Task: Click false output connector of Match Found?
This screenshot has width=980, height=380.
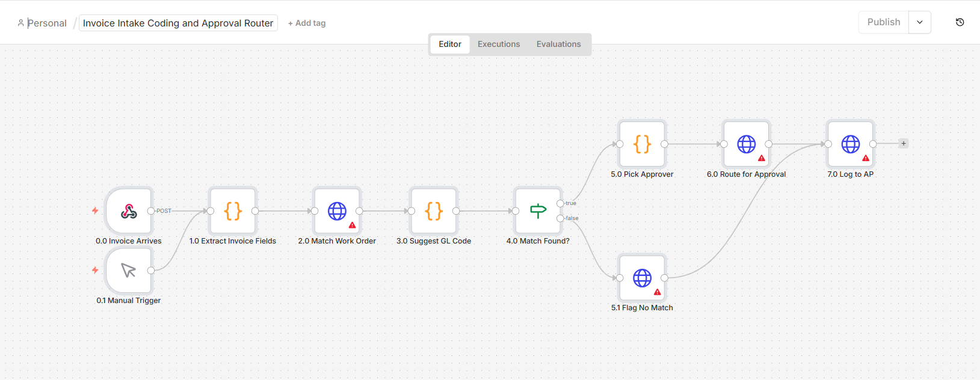Action: pyautogui.click(x=560, y=218)
